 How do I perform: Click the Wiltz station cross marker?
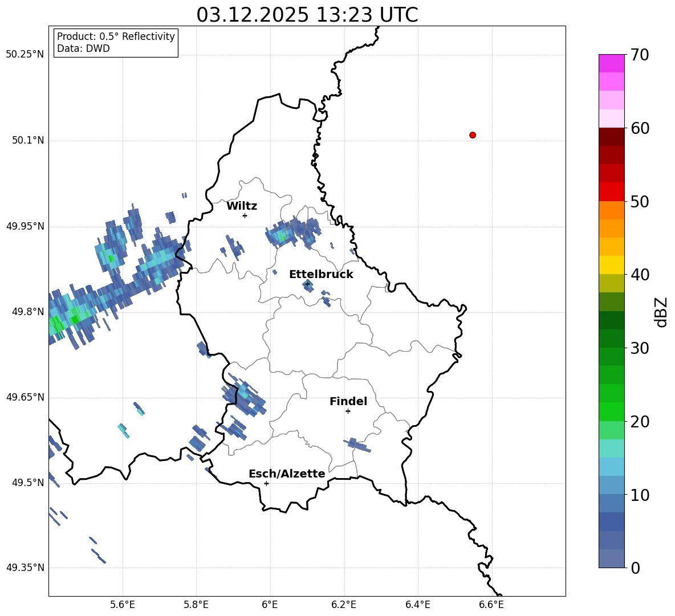point(245,215)
